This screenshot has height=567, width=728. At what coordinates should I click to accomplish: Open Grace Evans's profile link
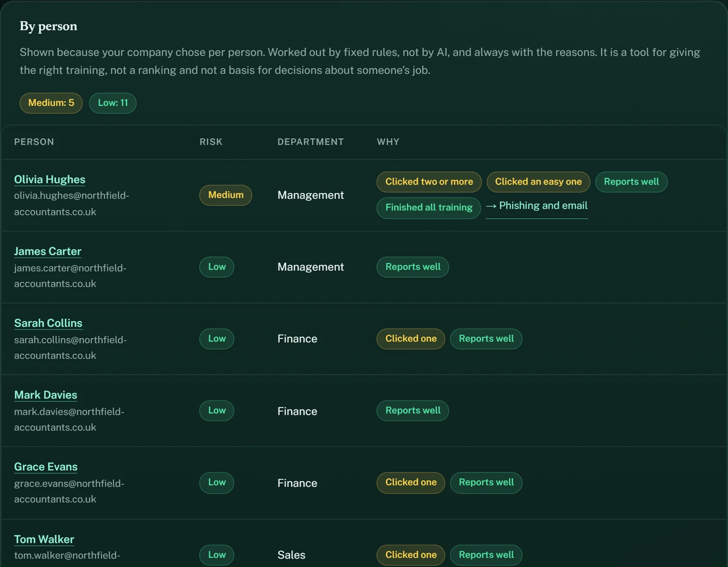coord(46,467)
